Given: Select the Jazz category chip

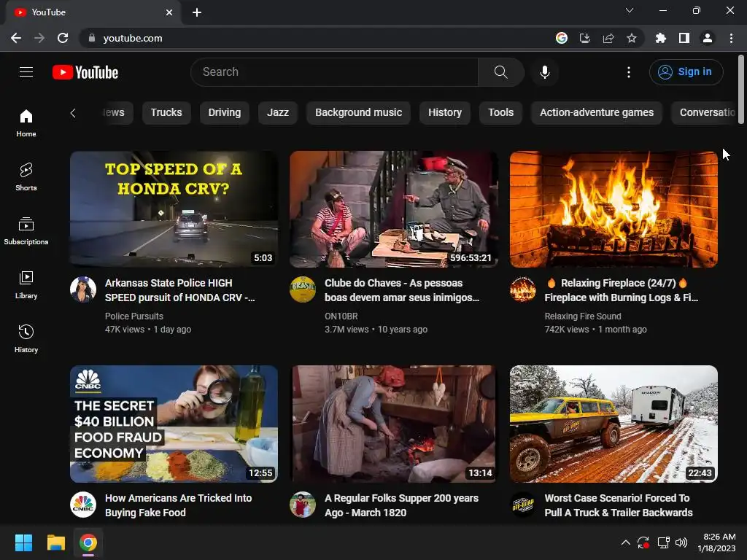Looking at the screenshot, I should (x=278, y=113).
